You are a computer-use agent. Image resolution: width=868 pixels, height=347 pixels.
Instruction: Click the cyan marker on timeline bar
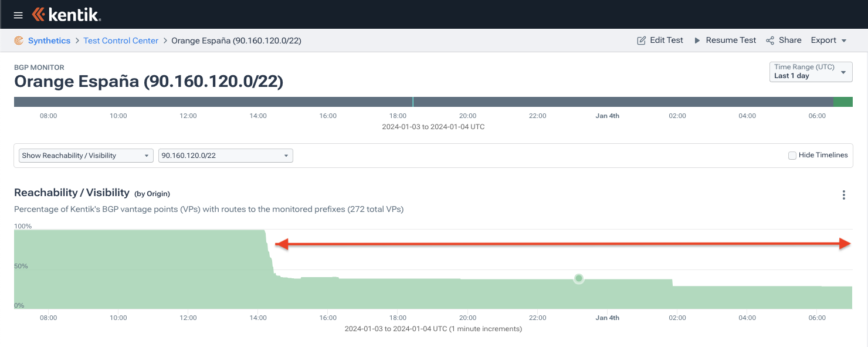413,102
